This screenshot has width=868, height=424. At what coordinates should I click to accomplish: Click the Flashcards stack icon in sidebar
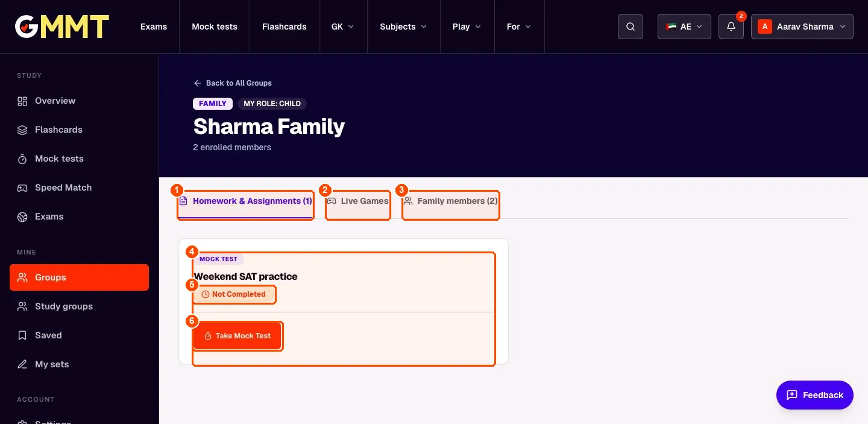click(x=22, y=130)
